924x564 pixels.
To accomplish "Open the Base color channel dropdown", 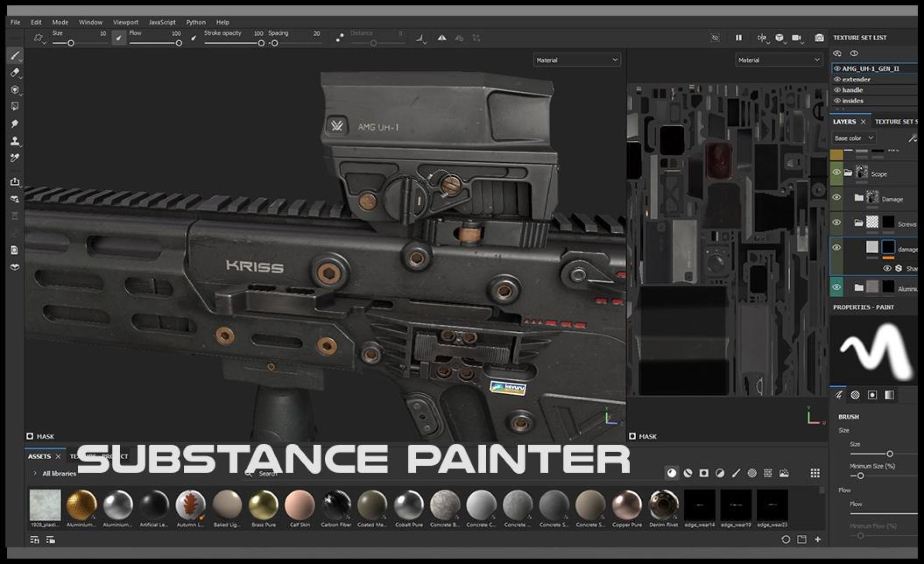I will 854,138.
